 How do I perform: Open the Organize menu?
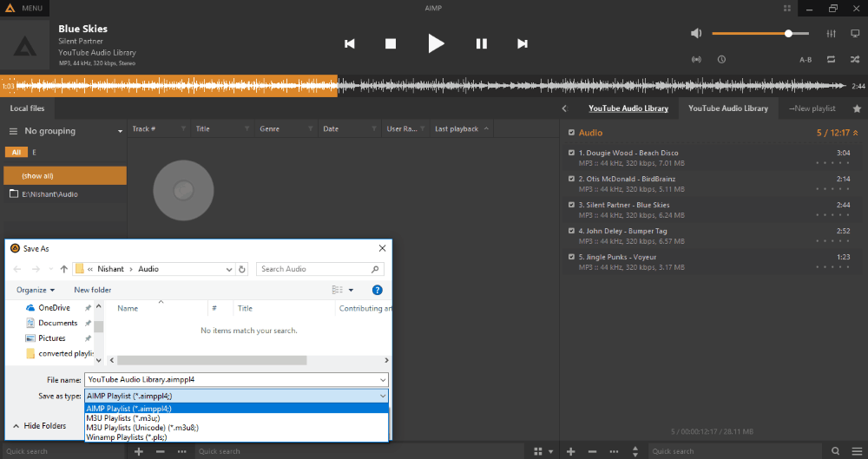coord(36,290)
